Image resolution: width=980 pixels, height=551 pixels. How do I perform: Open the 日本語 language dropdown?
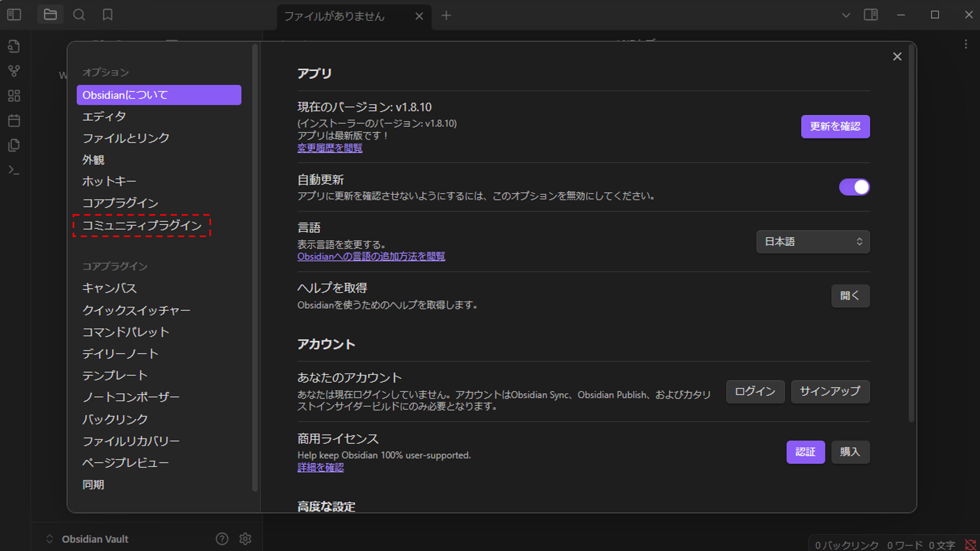[x=813, y=242]
